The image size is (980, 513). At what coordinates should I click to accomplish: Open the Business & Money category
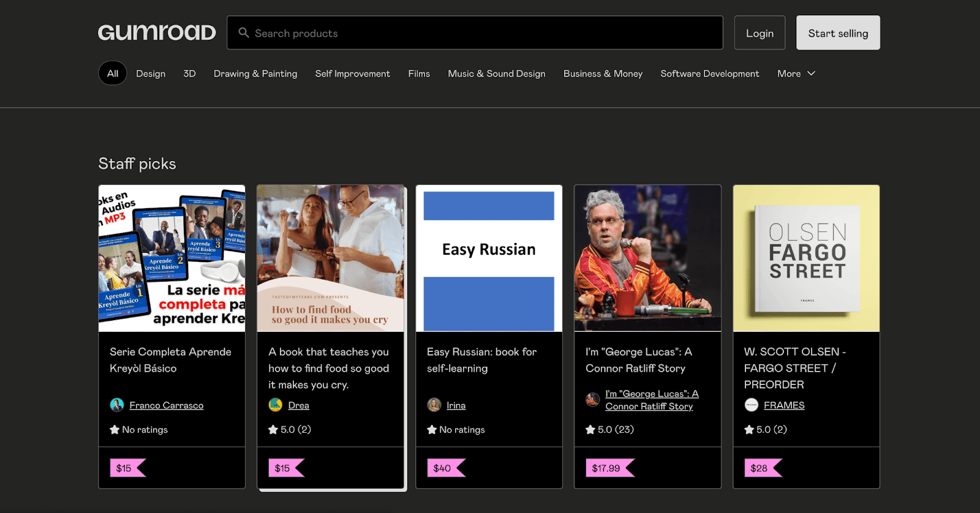pyautogui.click(x=603, y=73)
